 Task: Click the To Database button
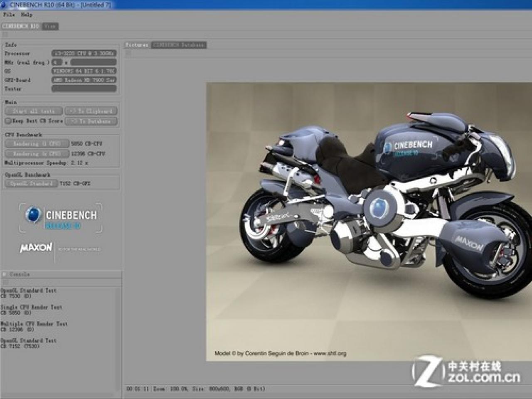pos(91,121)
